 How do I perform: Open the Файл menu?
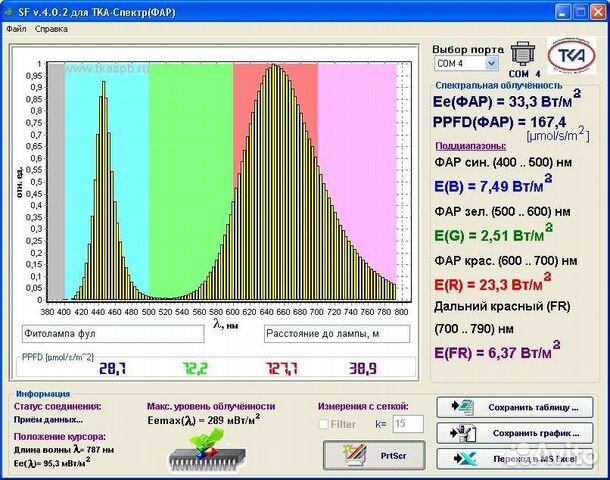point(16,29)
